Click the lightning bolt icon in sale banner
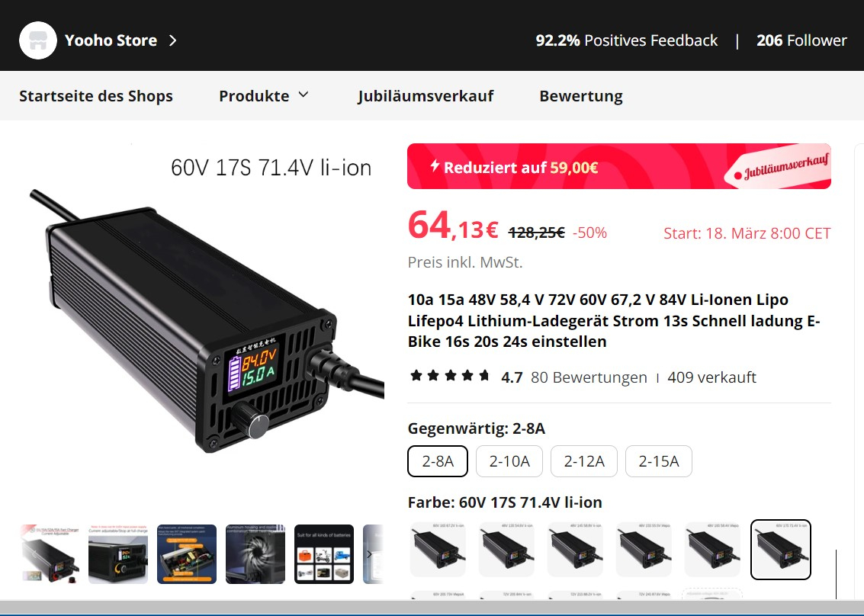The image size is (864, 616). coord(435,166)
